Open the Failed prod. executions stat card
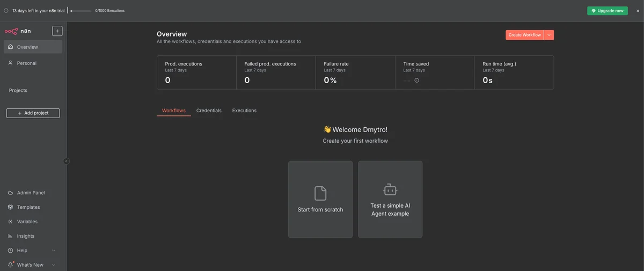 tap(276, 72)
